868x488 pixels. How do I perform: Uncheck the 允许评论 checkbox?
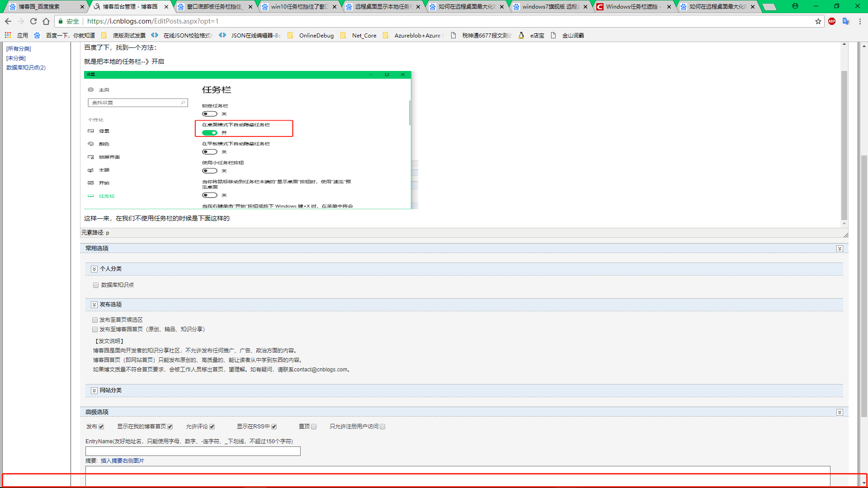[212, 427]
